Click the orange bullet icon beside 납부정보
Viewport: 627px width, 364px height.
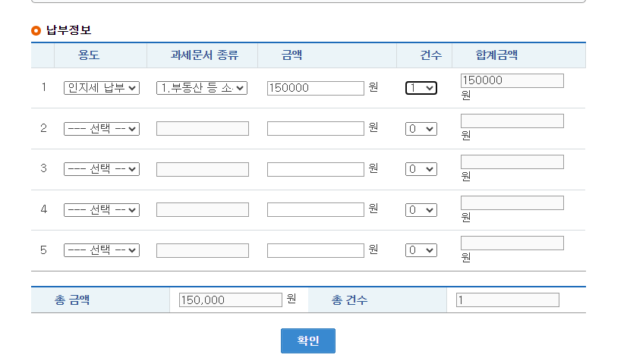(x=36, y=30)
